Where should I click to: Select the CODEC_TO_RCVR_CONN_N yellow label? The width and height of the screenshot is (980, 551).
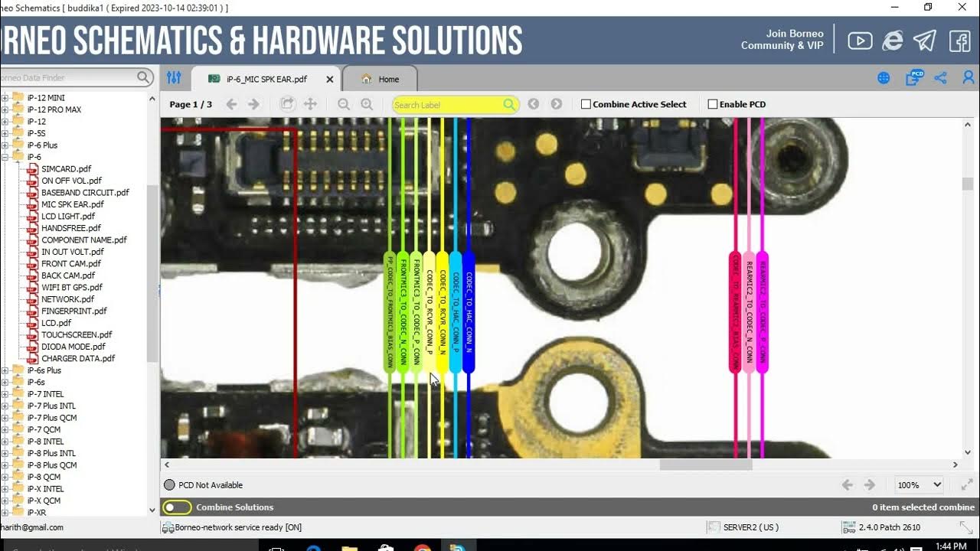tap(443, 312)
